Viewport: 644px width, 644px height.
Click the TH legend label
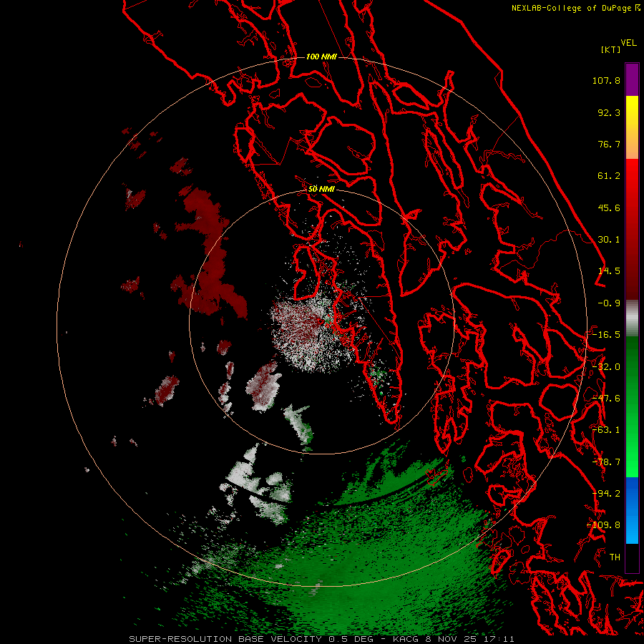[615, 557]
